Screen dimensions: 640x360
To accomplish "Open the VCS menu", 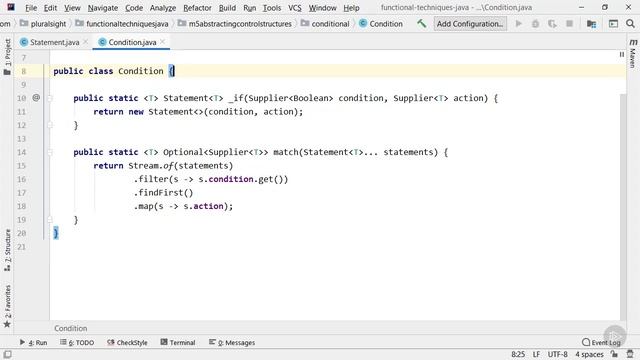I will (x=295, y=8).
